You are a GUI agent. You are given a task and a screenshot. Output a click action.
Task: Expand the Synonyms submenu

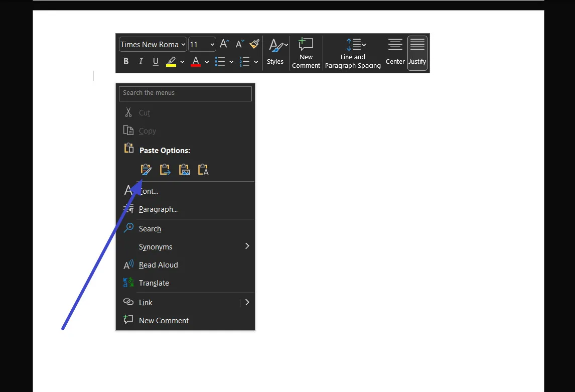coord(185,246)
